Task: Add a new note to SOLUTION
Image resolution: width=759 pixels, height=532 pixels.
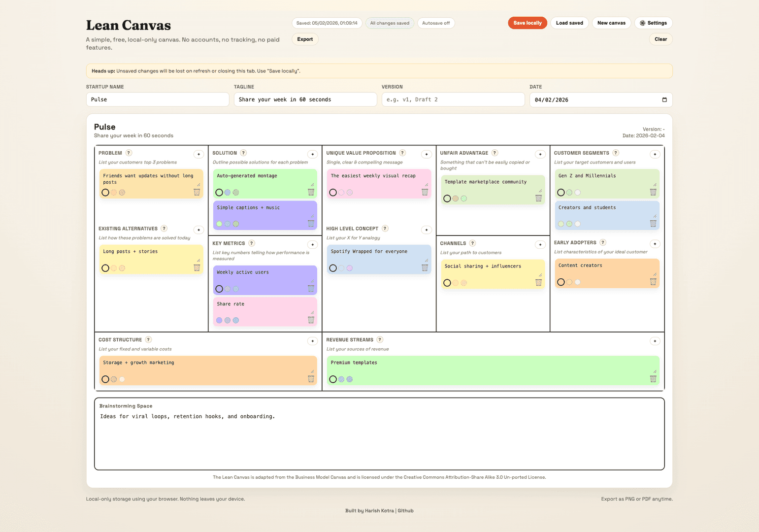Action: tap(312, 154)
